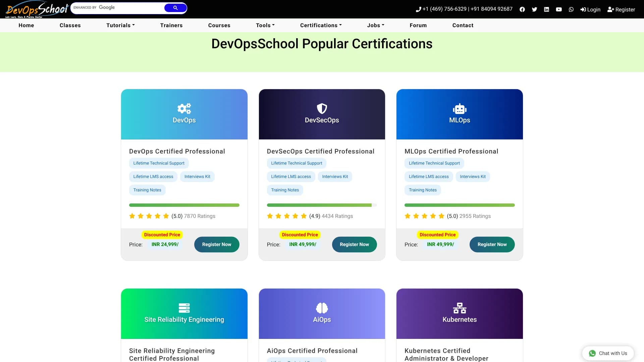This screenshot has height=362, width=644.
Task: Click Lifetime Technical Support tag in DevOps card
Action: [159, 163]
